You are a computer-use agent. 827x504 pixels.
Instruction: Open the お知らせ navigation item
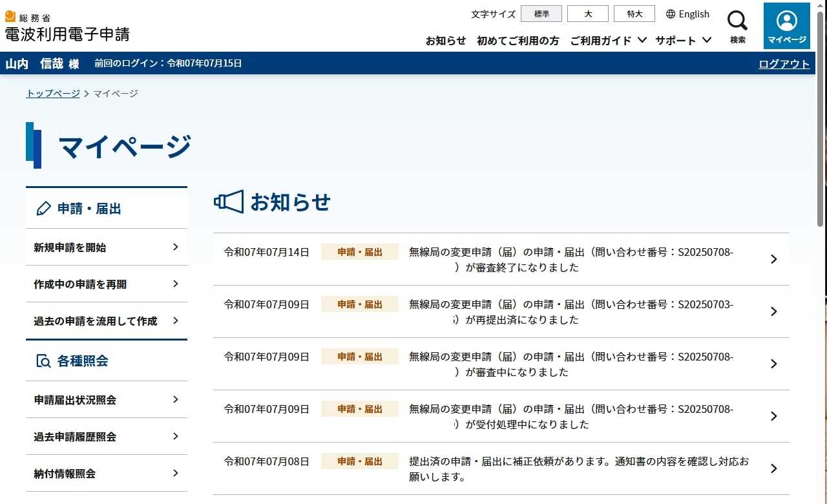click(x=445, y=40)
